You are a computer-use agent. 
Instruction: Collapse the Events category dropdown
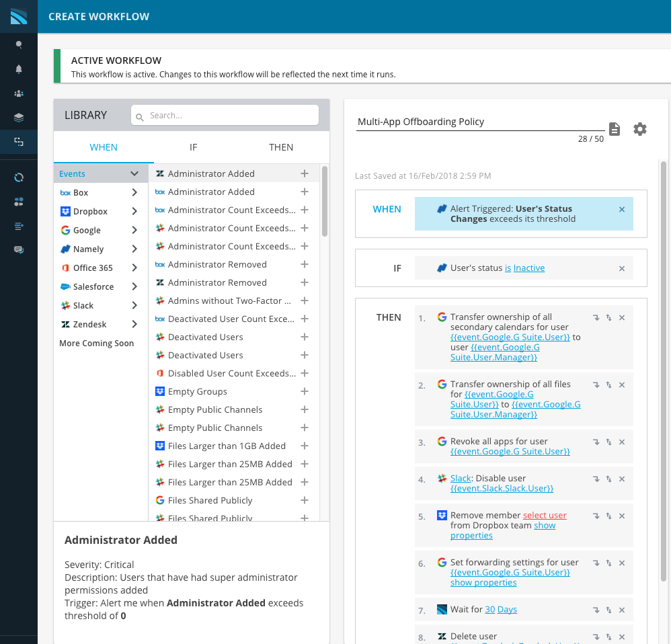tap(134, 173)
